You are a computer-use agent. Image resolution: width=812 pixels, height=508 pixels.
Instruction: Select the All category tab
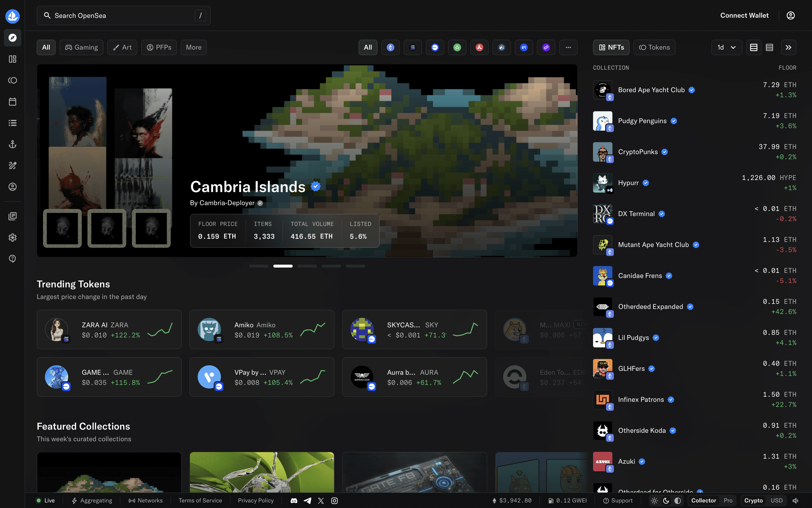[46, 47]
